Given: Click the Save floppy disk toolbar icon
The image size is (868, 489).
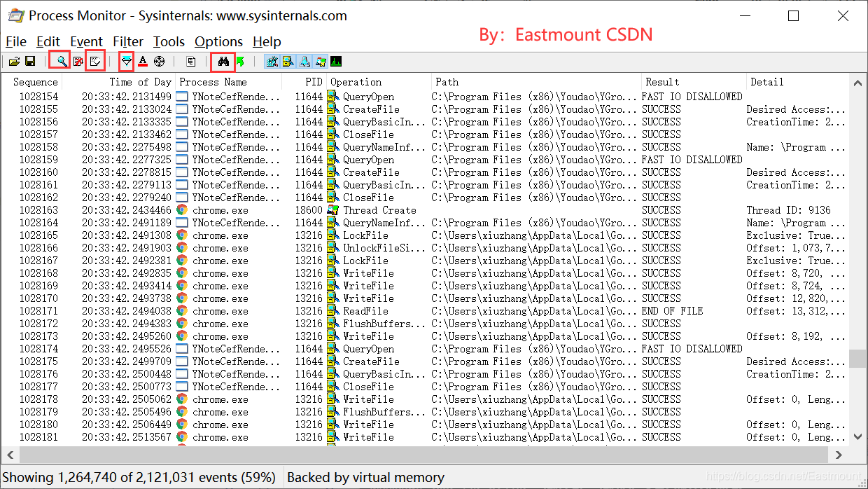Looking at the screenshot, I should 30,62.
